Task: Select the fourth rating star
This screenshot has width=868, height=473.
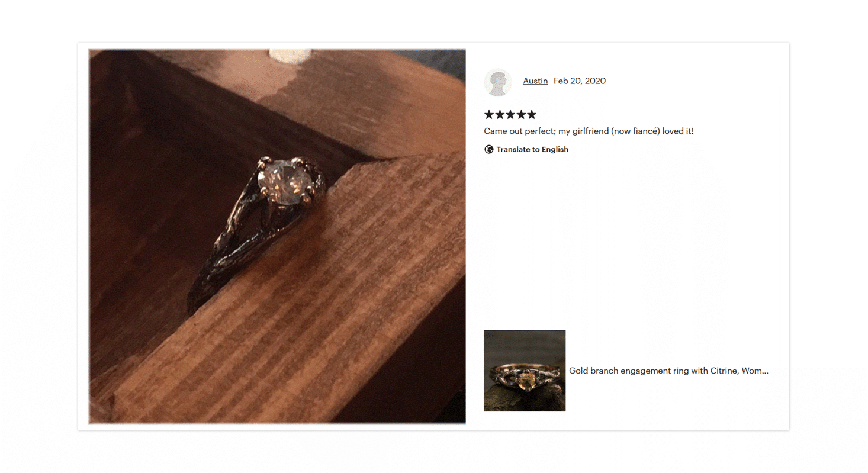Action: pyautogui.click(x=521, y=114)
